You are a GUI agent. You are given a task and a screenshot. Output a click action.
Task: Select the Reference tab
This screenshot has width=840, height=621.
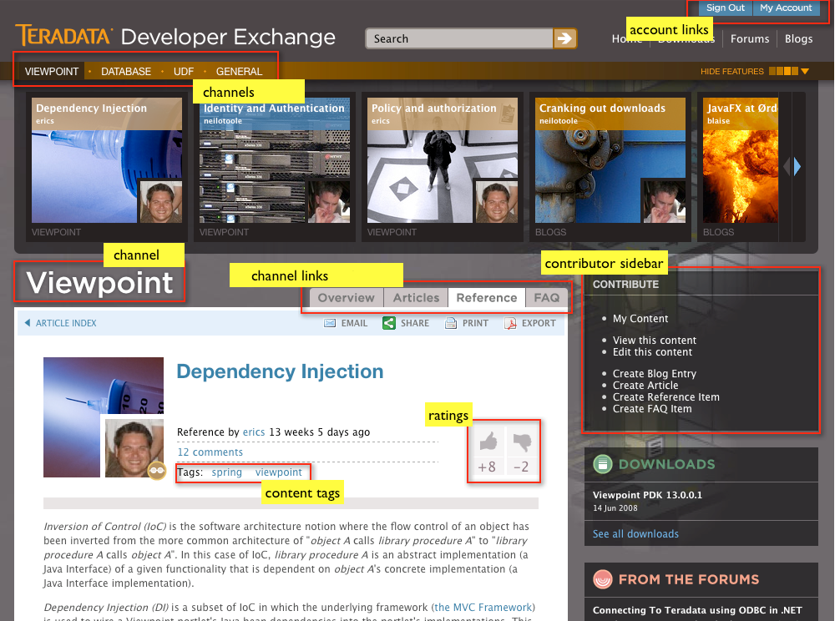coord(487,298)
